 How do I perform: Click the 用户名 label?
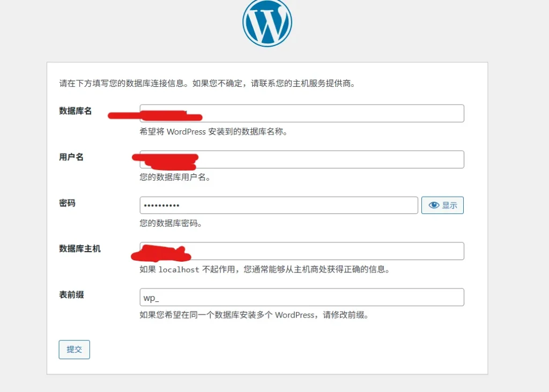click(71, 157)
